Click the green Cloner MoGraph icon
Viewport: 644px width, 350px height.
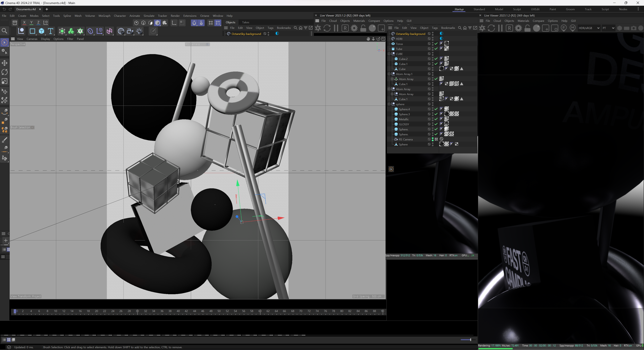pos(71,31)
